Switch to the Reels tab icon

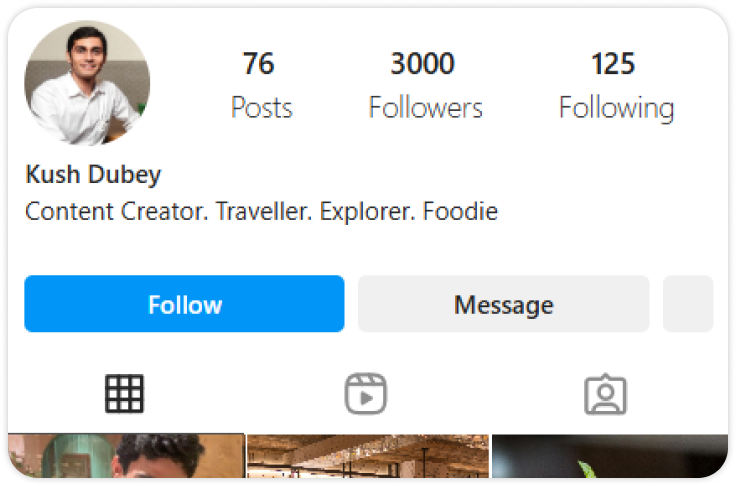coord(366,393)
